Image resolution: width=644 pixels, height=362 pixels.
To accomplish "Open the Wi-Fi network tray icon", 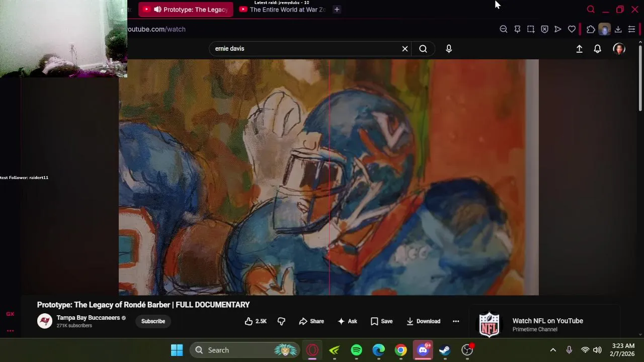I will tap(585, 350).
